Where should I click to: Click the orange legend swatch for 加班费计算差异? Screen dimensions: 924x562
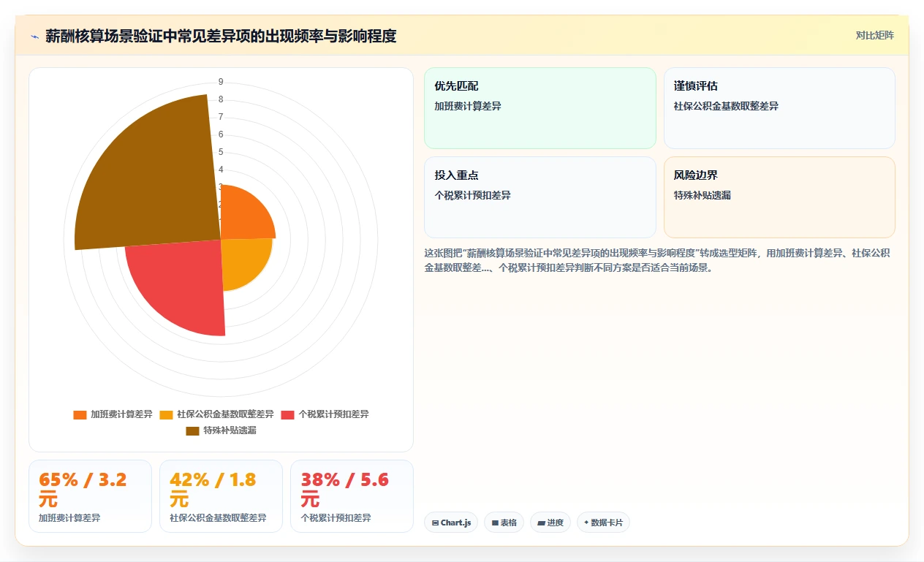pos(80,415)
